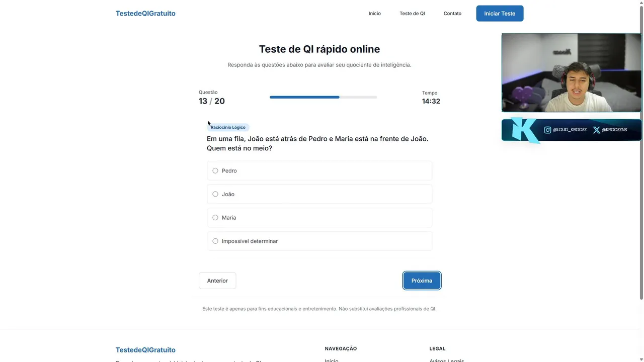
Task: Open the Contato navigation link
Action: coord(452,14)
